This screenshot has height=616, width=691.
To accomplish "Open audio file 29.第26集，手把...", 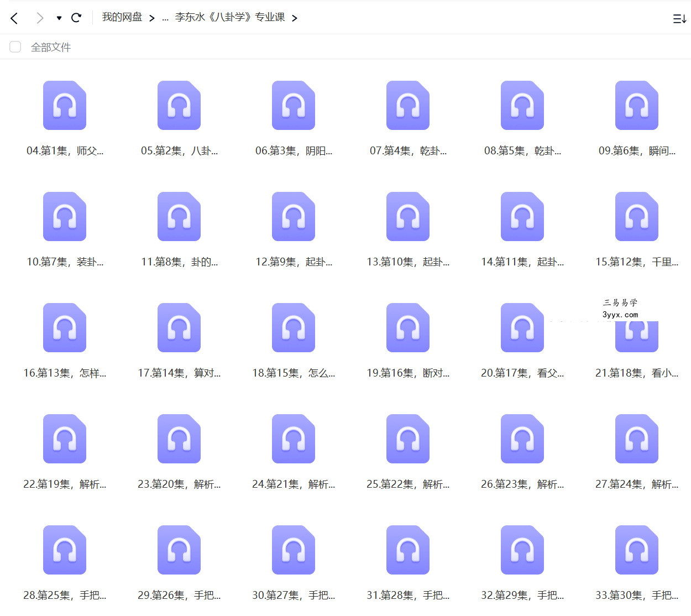I will click(x=179, y=550).
